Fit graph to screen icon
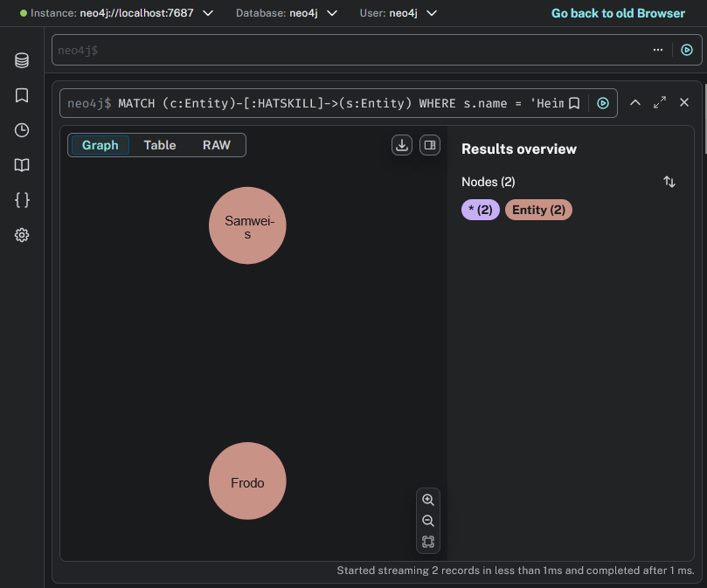Viewport: 707px width, 588px height. click(428, 542)
